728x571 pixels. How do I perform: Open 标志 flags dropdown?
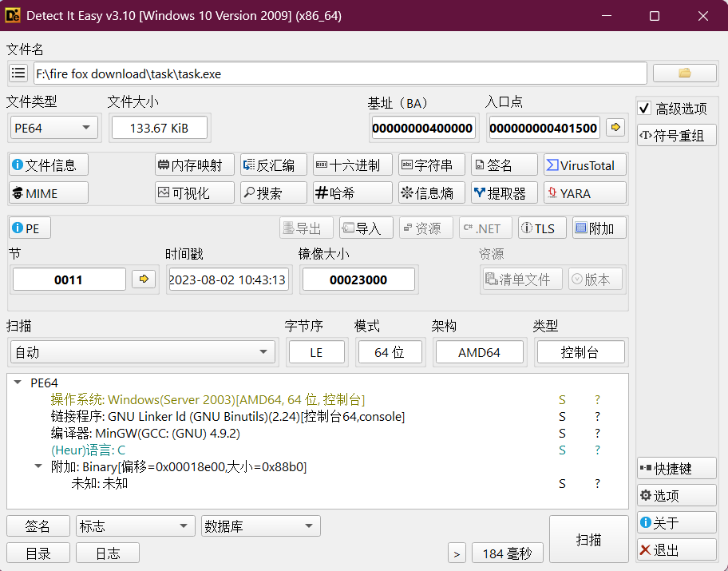pyautogui.click(x=135, y=526)
